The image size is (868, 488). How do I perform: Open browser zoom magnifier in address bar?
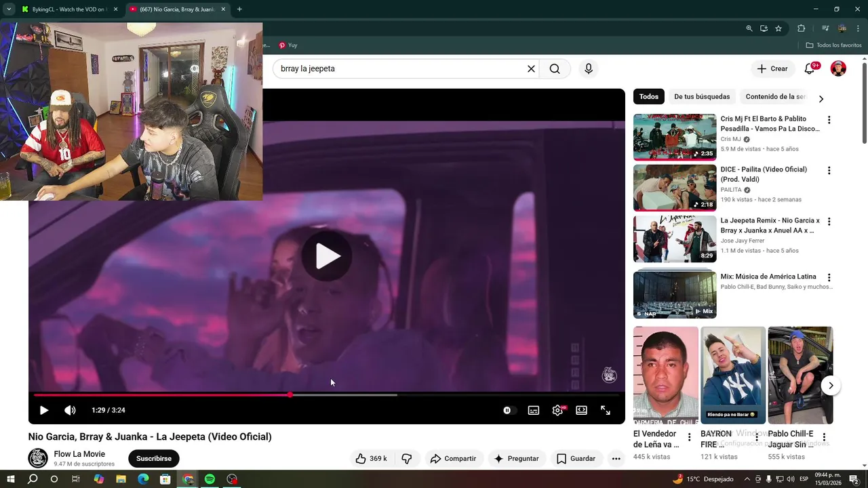click(x=749, y=28)
